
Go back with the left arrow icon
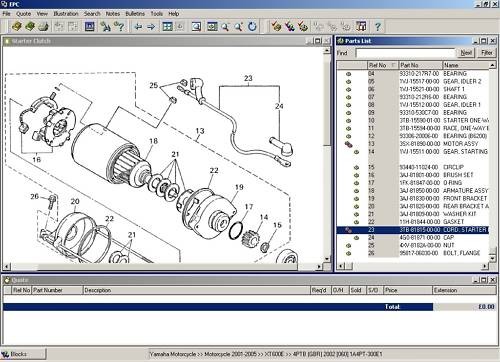tap(138, 27)
